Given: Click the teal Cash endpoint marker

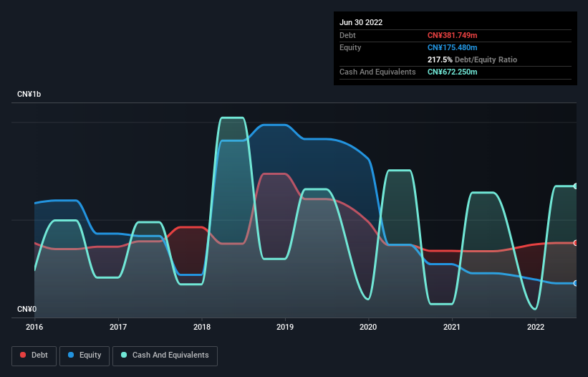Looking at the screenshot, I should pyautogui.click(x=576, y=186).
